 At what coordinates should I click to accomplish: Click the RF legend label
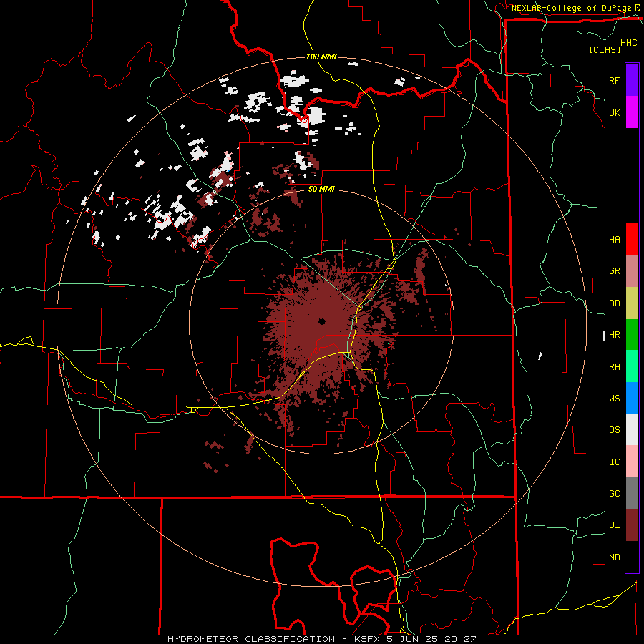614,80
